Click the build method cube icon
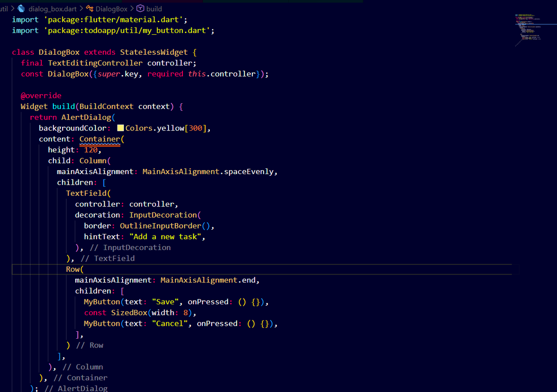Viewport: 557px width, 392px height. pyautogui.click(x=140, y=8)
